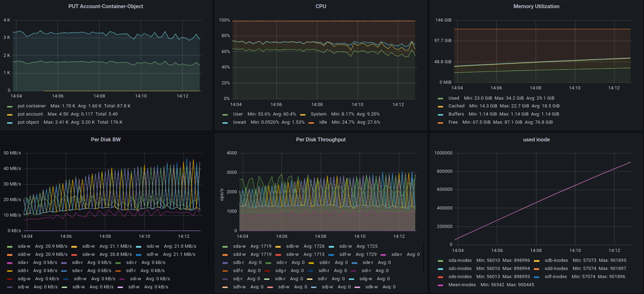Toggle the put container series in legend
644x294 pixels.
[31, 106]
